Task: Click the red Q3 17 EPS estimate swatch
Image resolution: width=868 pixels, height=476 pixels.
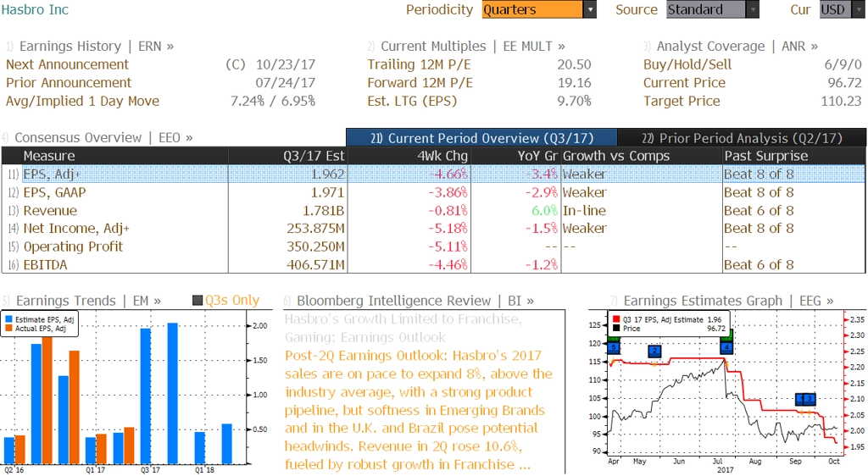Action: pos(616,319)
